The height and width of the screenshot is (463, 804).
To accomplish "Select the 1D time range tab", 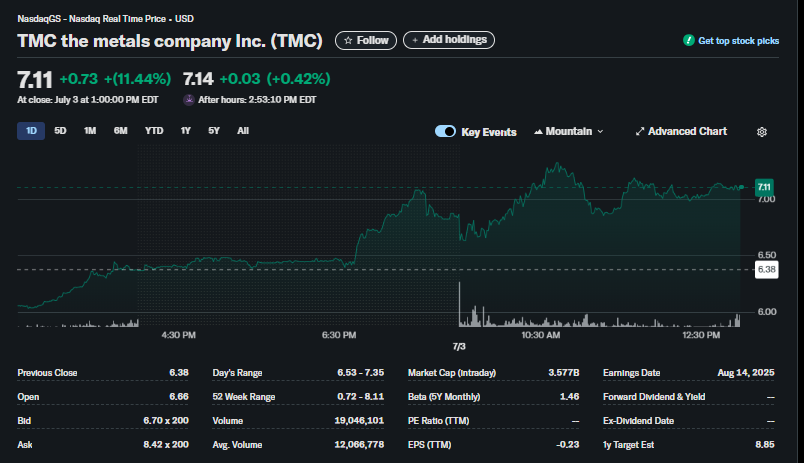I will [x=31, y=131].
